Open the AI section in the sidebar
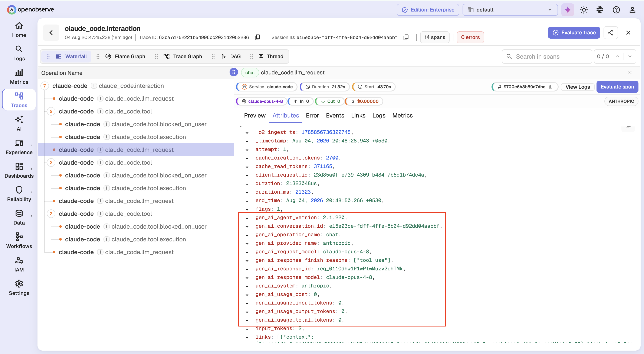Screen dimensions: 644x354 pos(19,124)
